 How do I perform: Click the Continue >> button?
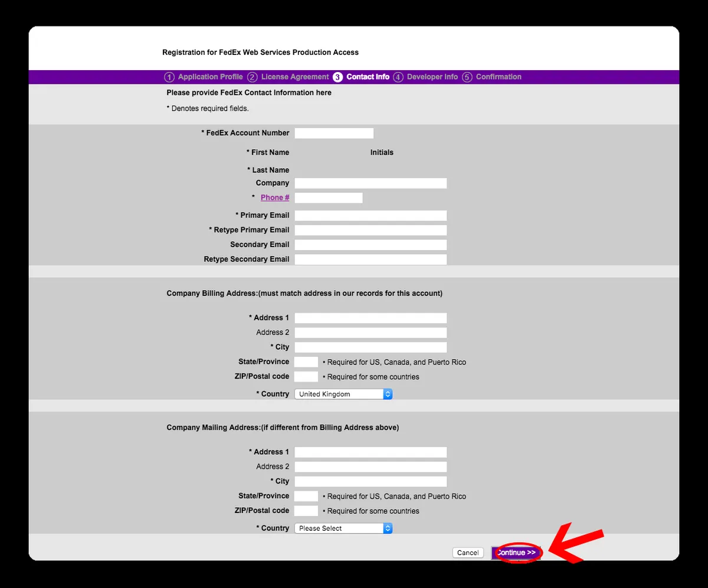point(516,553)
